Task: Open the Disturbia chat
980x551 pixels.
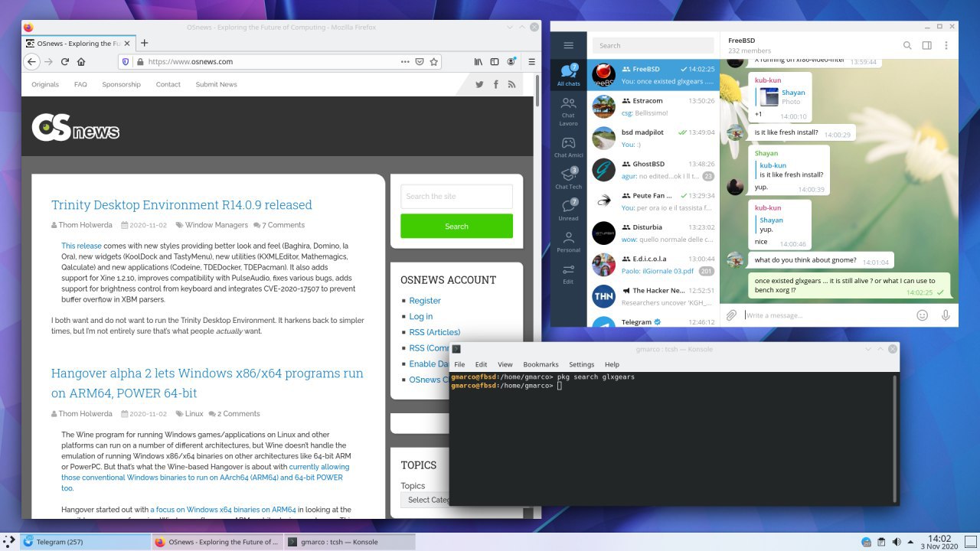Action: click(653, 233)
